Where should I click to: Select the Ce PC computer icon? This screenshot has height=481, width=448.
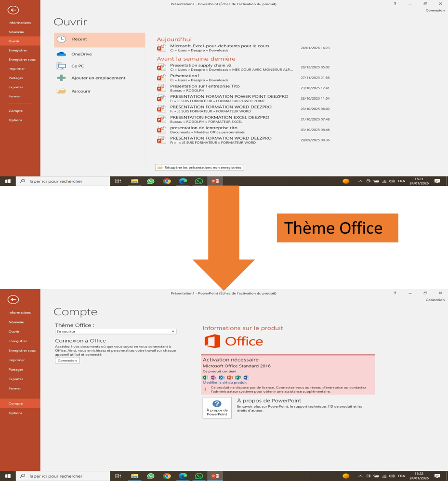click(61, 66)
